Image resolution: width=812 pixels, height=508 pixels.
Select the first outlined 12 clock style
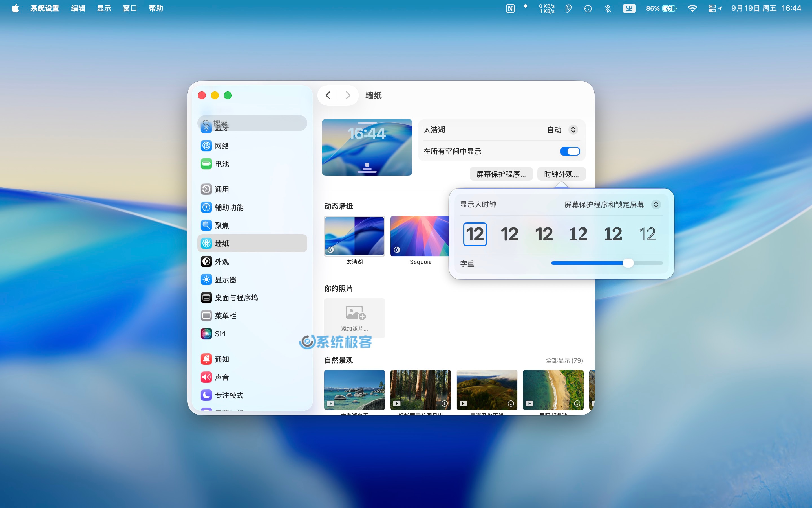[475, 234]
